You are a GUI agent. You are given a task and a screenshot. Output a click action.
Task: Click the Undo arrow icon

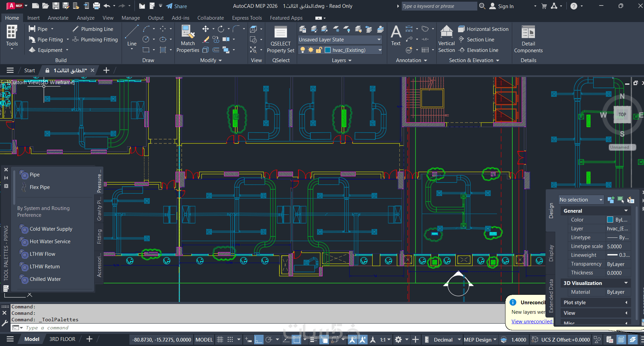[107, 6]
